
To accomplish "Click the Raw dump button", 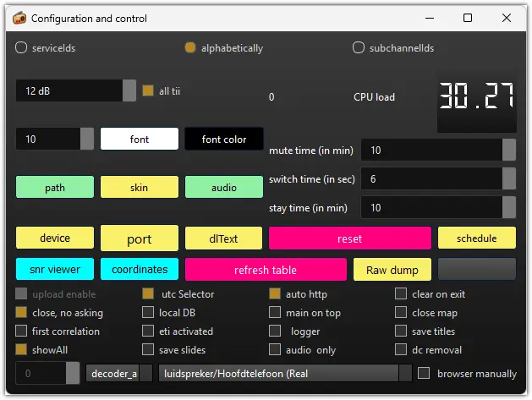I will click(392, 271).
